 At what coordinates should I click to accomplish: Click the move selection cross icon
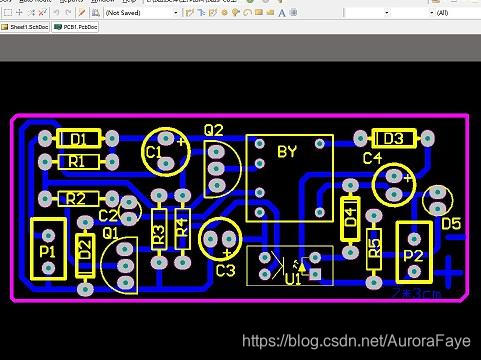coord(19,13)
